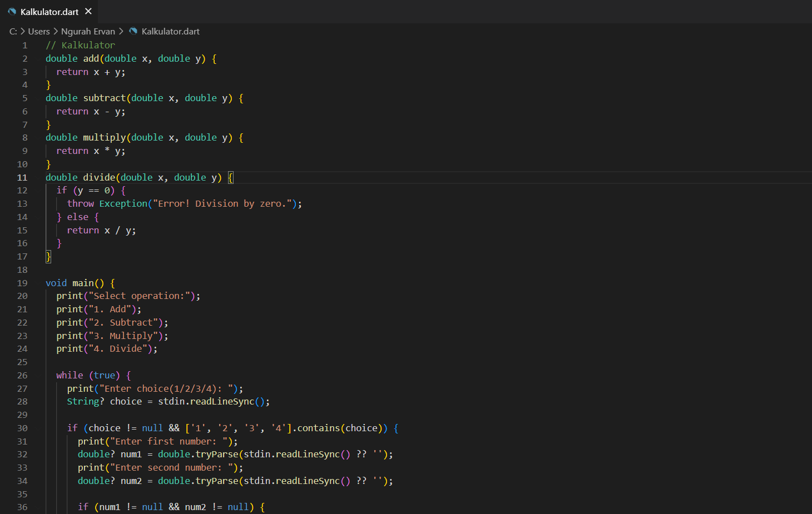Open the C: breadcrumb segment
The height and width of the screenshot is (514, 812).
13,32
